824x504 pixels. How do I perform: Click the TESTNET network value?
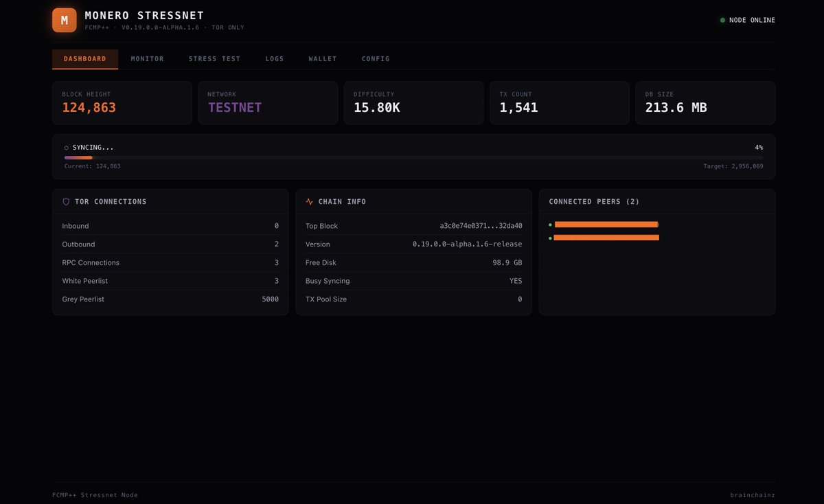coord(235,108)
